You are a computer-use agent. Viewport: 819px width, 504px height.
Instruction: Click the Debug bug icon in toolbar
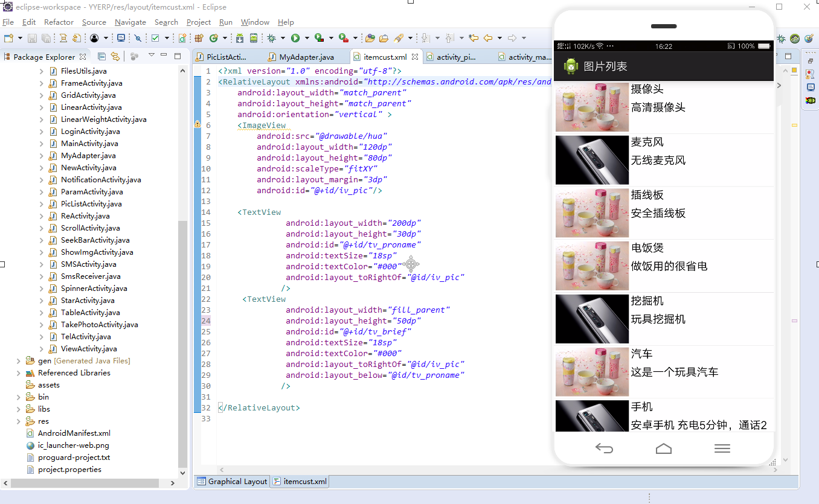pos(272,38)
